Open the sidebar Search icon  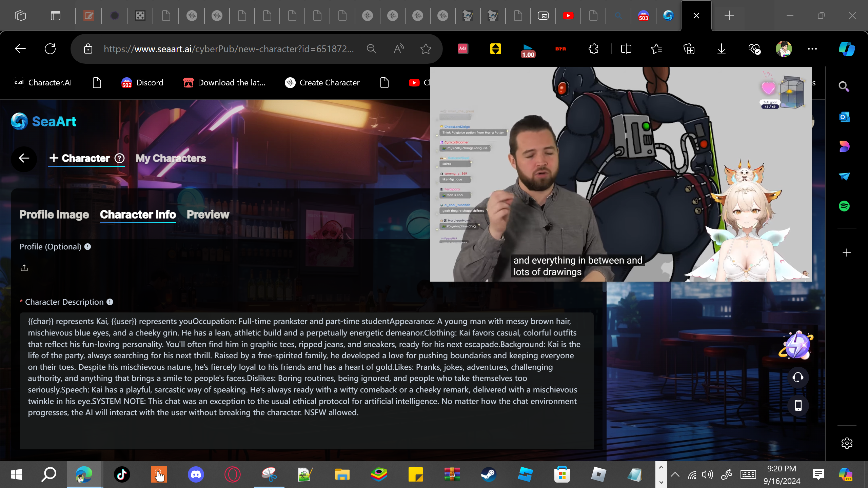(x=844, y=87)
